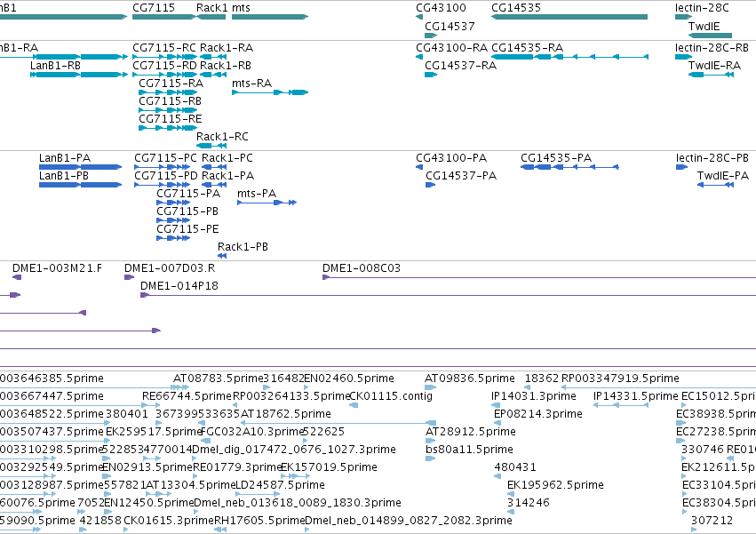Image resolution: width=756 pixels, height=534 pixels.
Task: Select transcript CG7115-RD
Action: 164,66
